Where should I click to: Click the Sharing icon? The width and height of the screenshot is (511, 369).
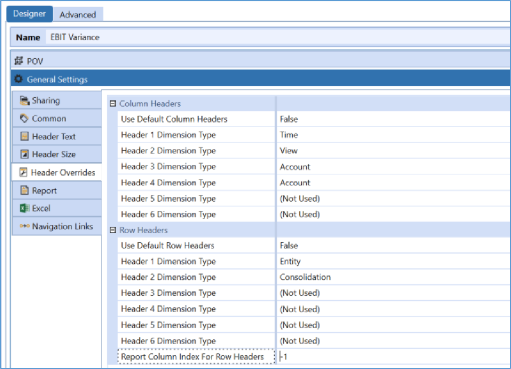25,100
